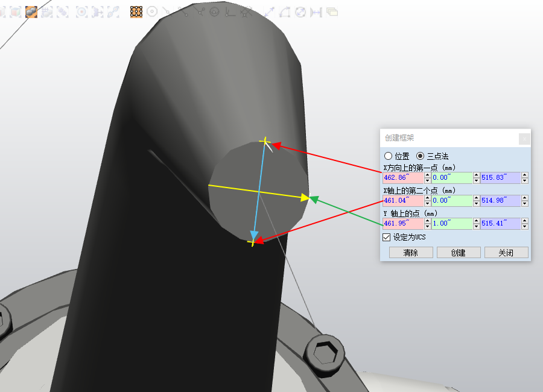Start Angle measurement tool
543x392 pixels.
pos(285,12)
